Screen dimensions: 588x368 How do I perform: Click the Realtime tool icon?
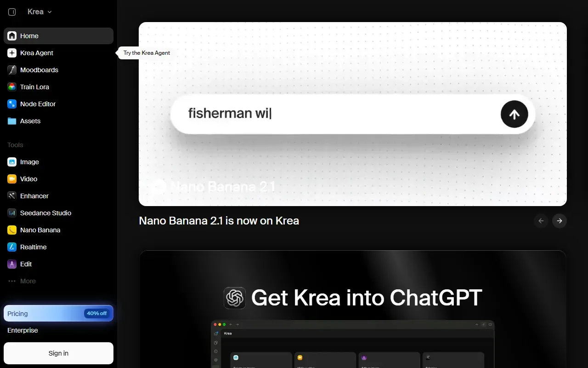[12, 247]
